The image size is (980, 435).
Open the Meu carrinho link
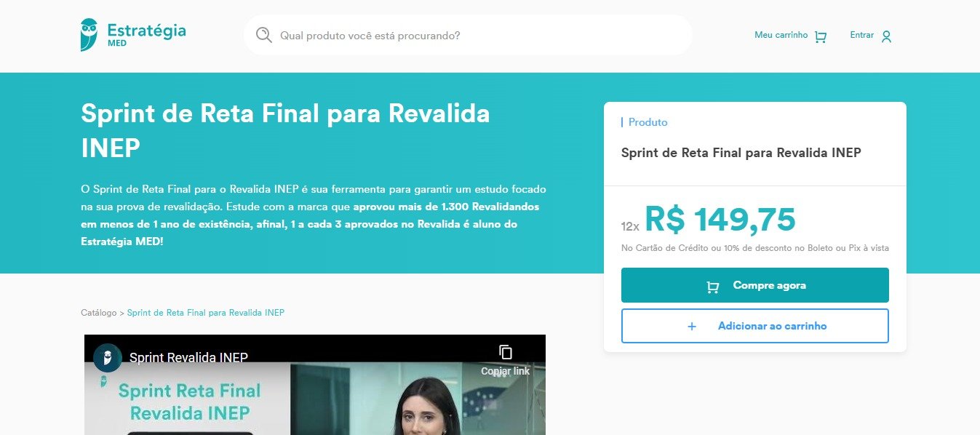(781, 35)
